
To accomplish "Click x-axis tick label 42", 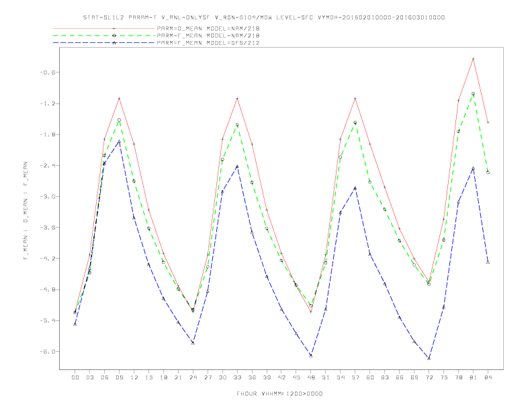I will tap(281, 377).
